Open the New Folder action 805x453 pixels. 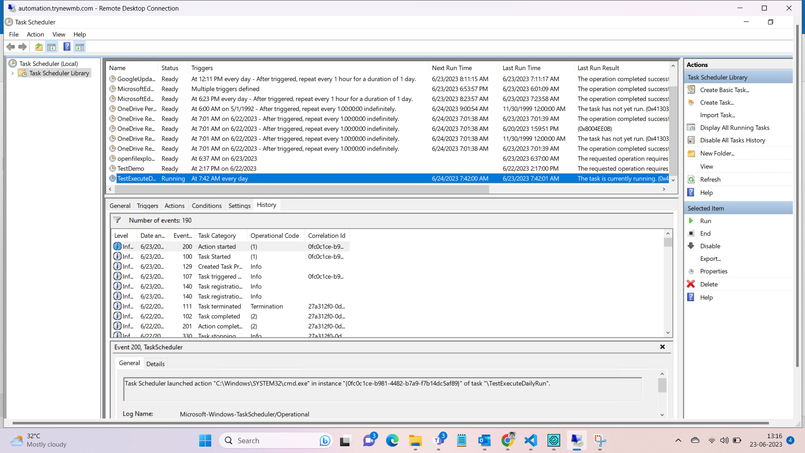pyautogui.click(x=717, y=153)
